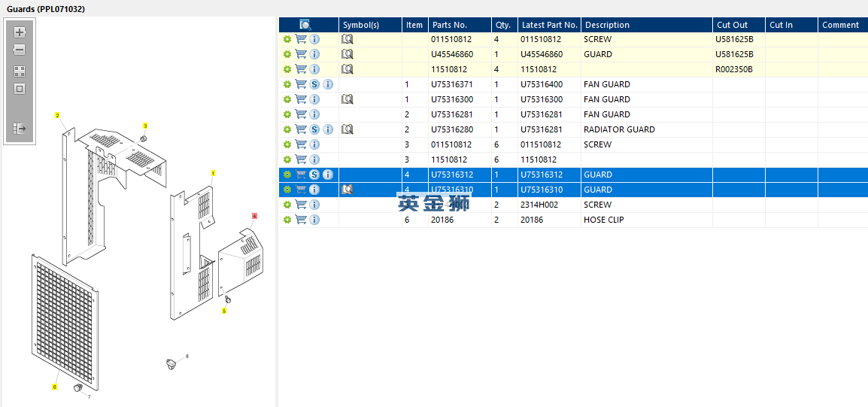Click part number U45546860
868x407 pixels.
[452, 54]
